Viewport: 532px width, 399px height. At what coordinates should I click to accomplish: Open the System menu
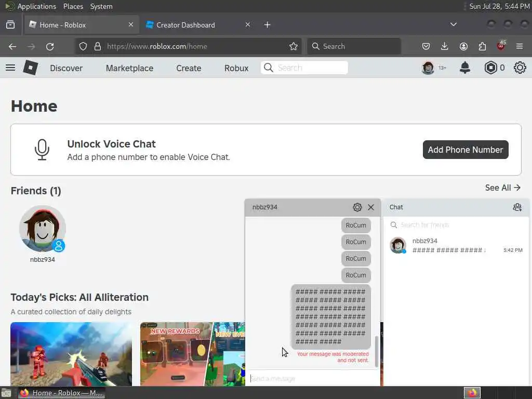pyautogui.click(x=101, y=6)
